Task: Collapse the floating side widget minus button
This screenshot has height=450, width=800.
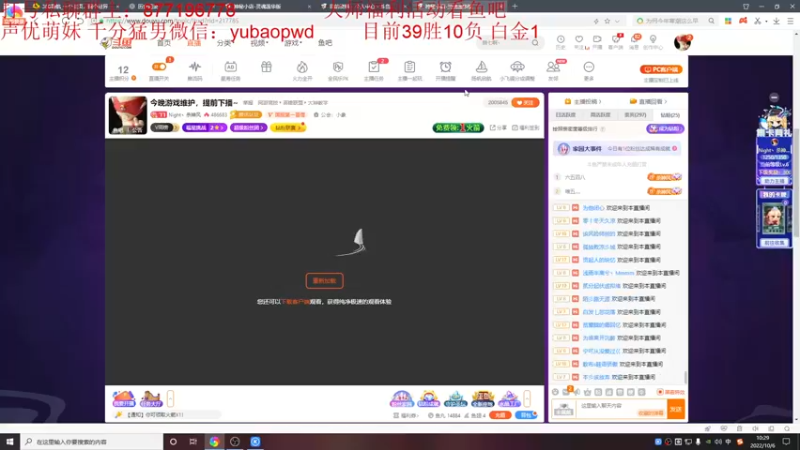Action: (x=774, y=97)
